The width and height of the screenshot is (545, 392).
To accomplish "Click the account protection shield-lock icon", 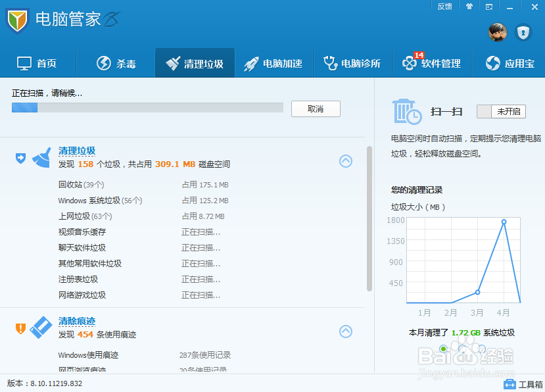I will pyautogui.click(x=523, y=33).
